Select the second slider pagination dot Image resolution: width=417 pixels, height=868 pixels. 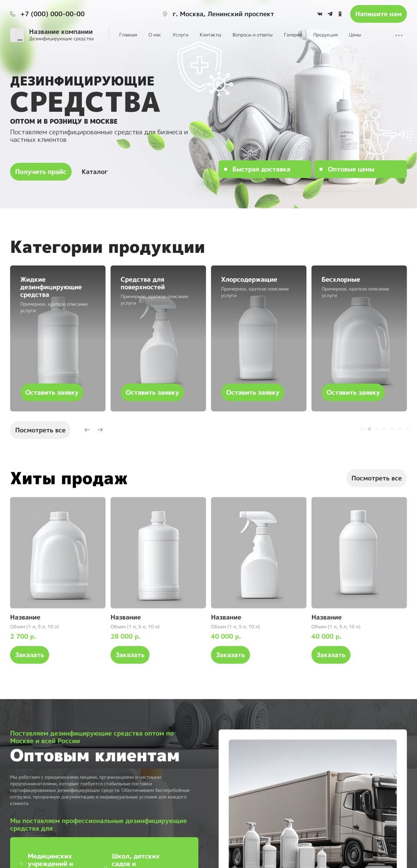tap(369, 429)
